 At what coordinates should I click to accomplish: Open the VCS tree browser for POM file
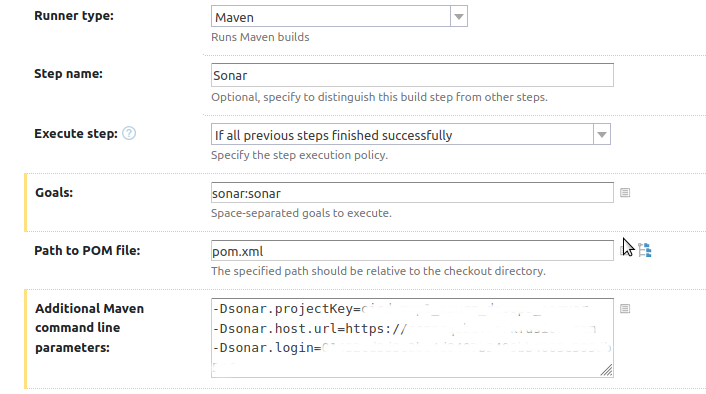click(645, 250)
